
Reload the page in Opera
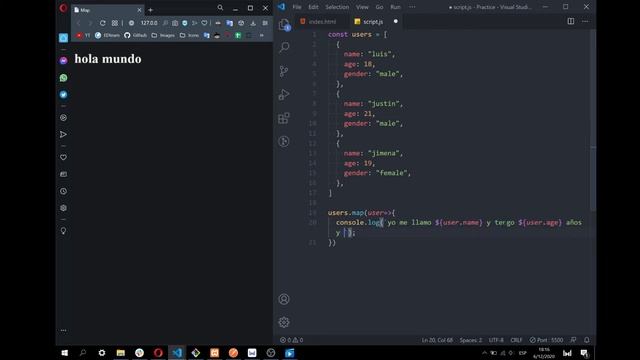coord(103,23)
